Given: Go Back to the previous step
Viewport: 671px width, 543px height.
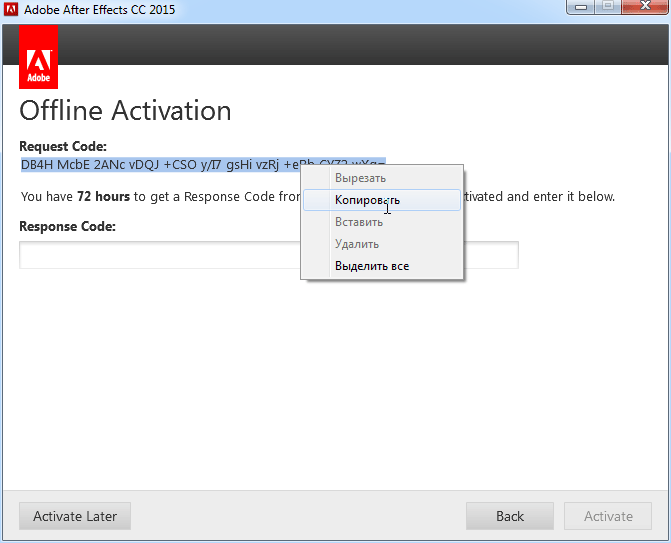Looking at the screenshot, I should pyautogui.click(x=510, y=516).
